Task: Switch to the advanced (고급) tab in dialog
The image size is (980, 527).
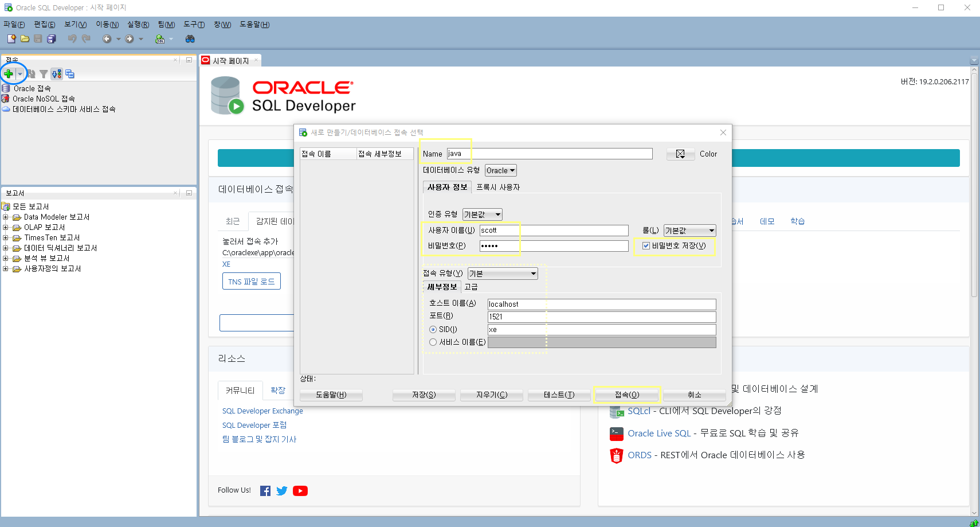Action: point(471,287)
